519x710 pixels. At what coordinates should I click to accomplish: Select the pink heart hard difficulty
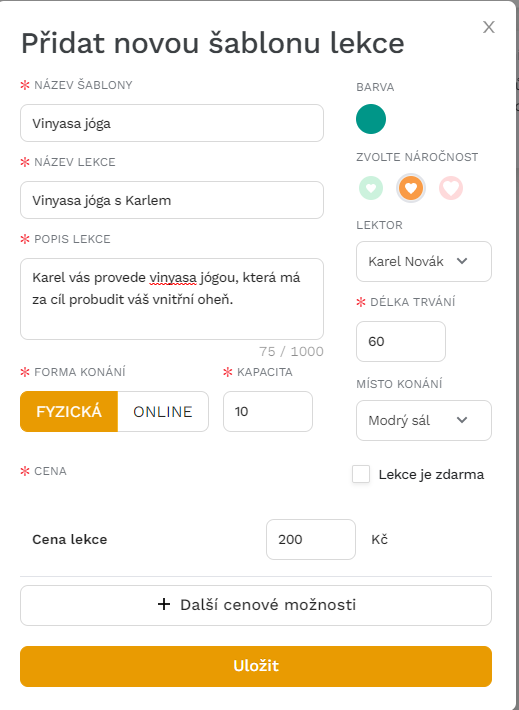(451, 188)
